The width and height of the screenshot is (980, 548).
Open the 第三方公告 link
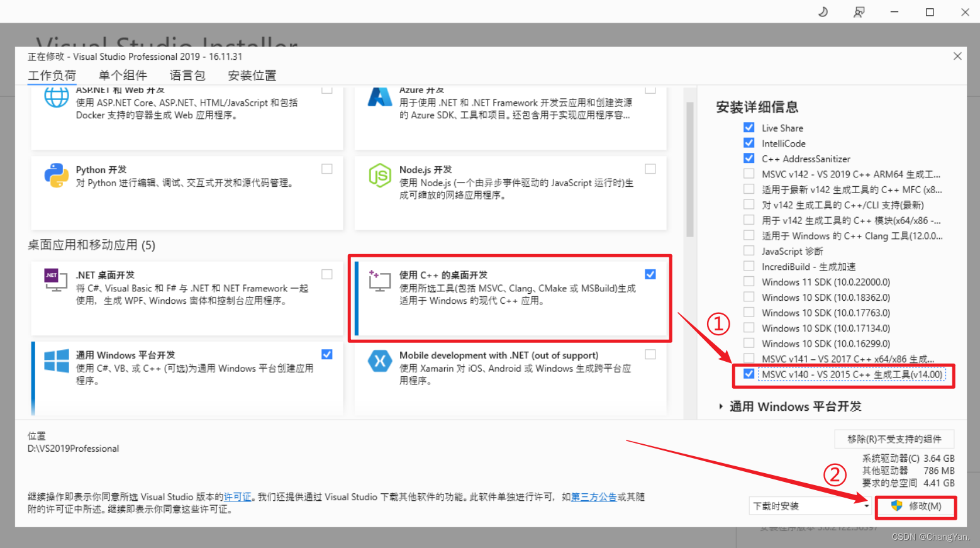[594, 497]
